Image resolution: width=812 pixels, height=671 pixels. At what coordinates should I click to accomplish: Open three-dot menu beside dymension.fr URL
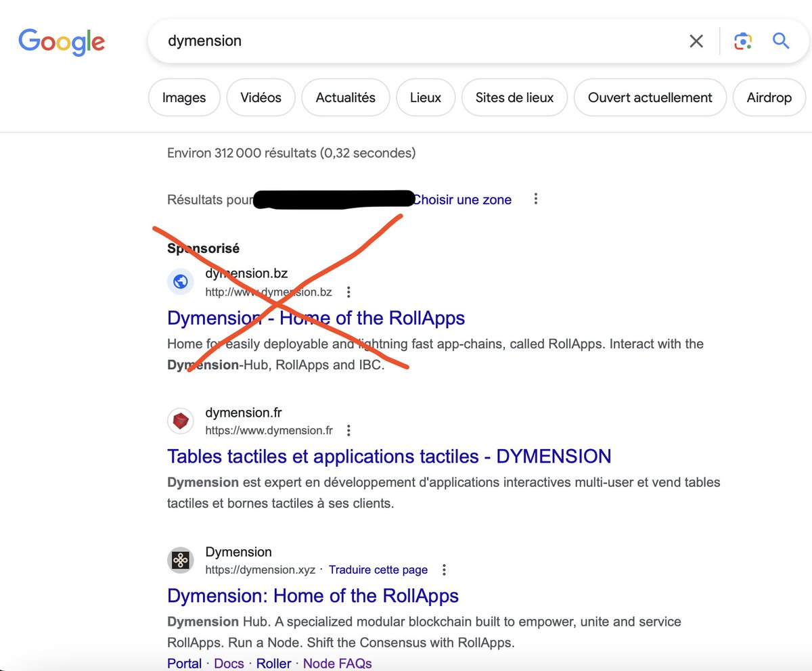coord(348,430)
